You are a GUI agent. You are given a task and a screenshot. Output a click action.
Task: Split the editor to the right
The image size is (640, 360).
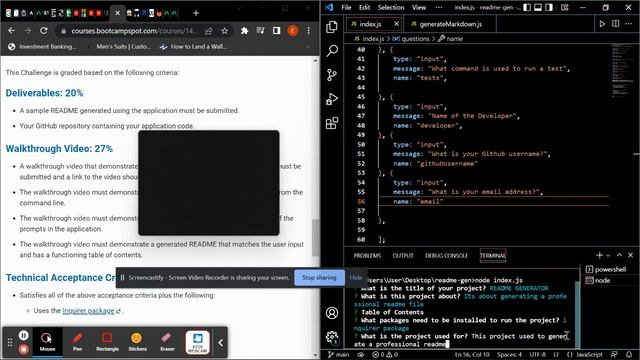pos(616,24)
